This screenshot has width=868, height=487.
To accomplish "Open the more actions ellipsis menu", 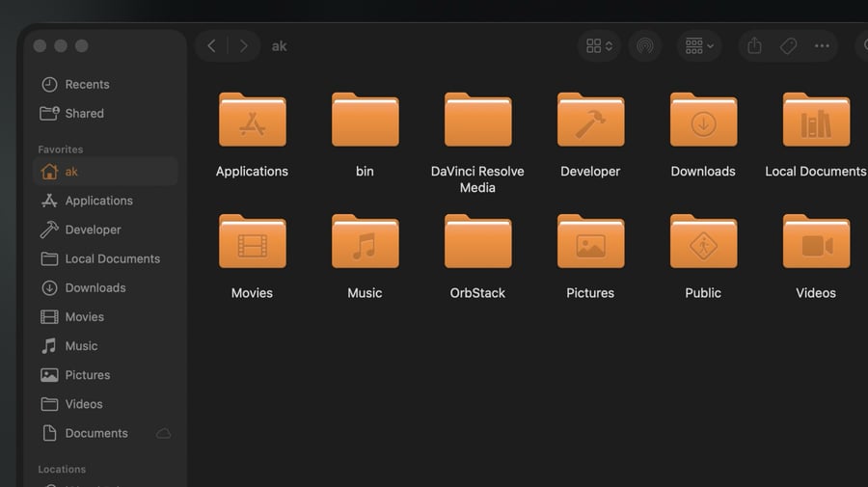I will click(x=822, y=46).
